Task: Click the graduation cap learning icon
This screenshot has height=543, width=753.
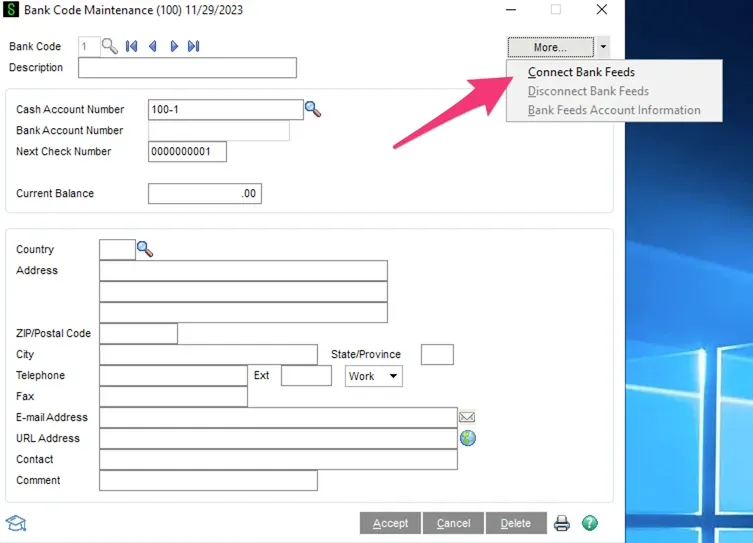Action: tap(16, 523)
